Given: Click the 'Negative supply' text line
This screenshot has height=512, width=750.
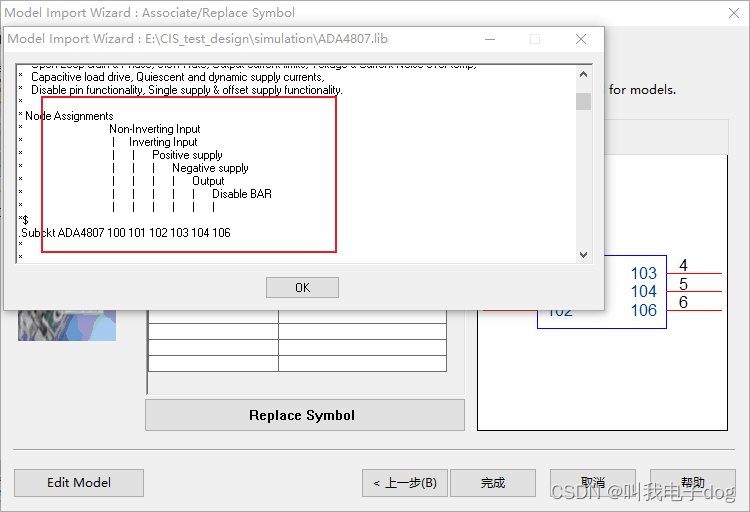Looking at the screenshot, I should click(x=210, y=168).
